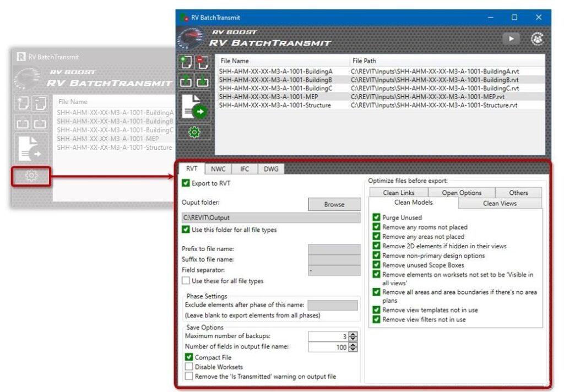Toggle Remove elements on worksets not visible checkbox
The width and height of the screenshot is (564, 392).
376,274
